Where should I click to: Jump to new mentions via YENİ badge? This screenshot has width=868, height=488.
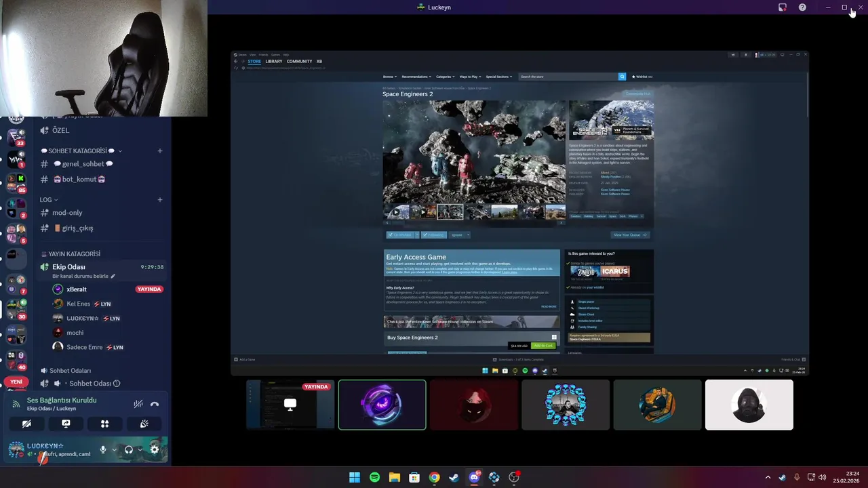(16, 382)
